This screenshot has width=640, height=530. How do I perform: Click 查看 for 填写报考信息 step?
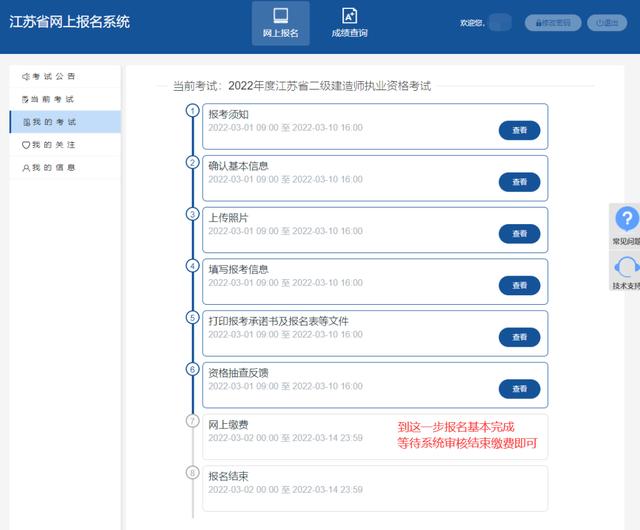pyautogui.click(x=519, y=285)
